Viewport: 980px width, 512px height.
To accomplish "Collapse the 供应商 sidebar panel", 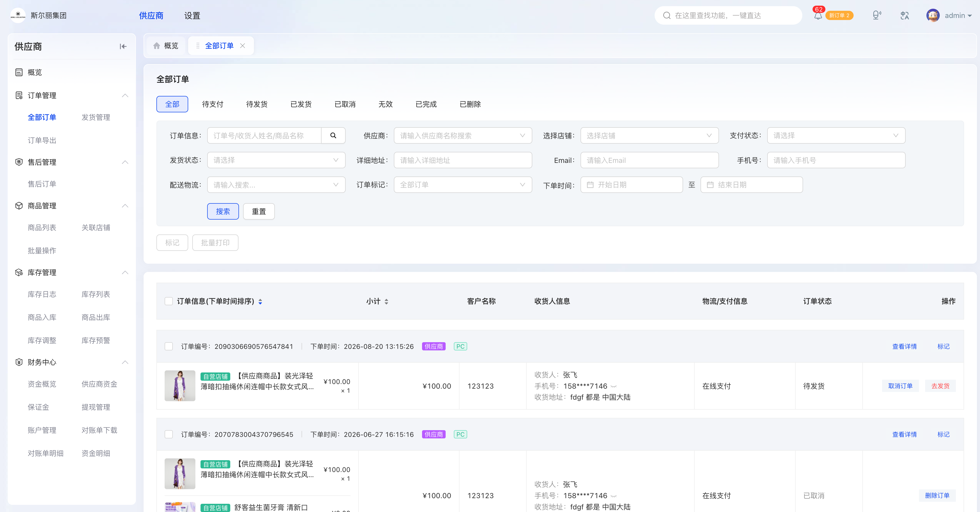I will [123, 46].
